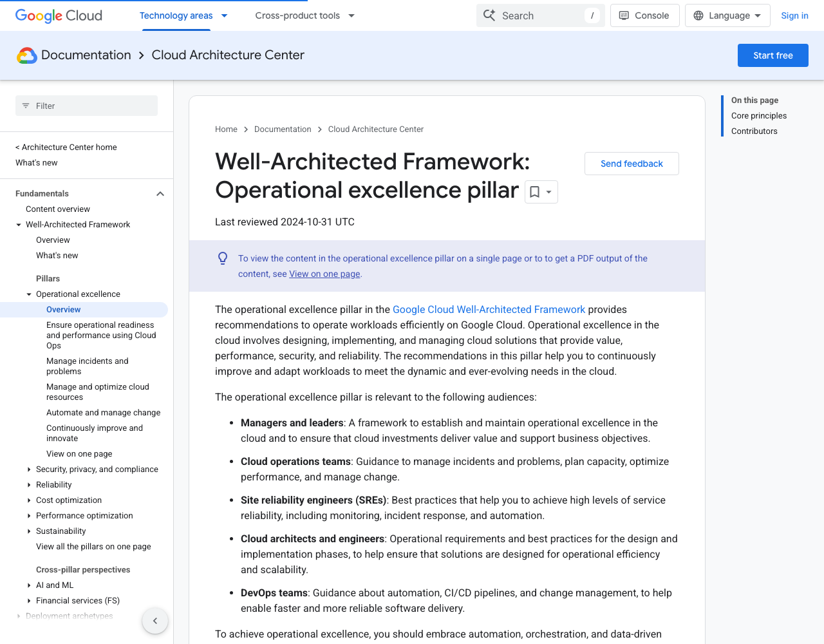Screen dimensions: 824x644
Task: Collapse the Operational excellence node
Action: (x=29, y=294)
